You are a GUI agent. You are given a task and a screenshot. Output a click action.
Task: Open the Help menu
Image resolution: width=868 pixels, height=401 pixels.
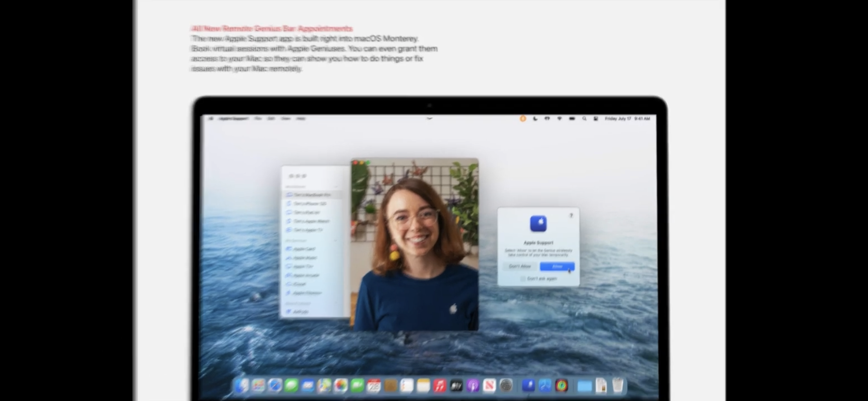[301, 119]
